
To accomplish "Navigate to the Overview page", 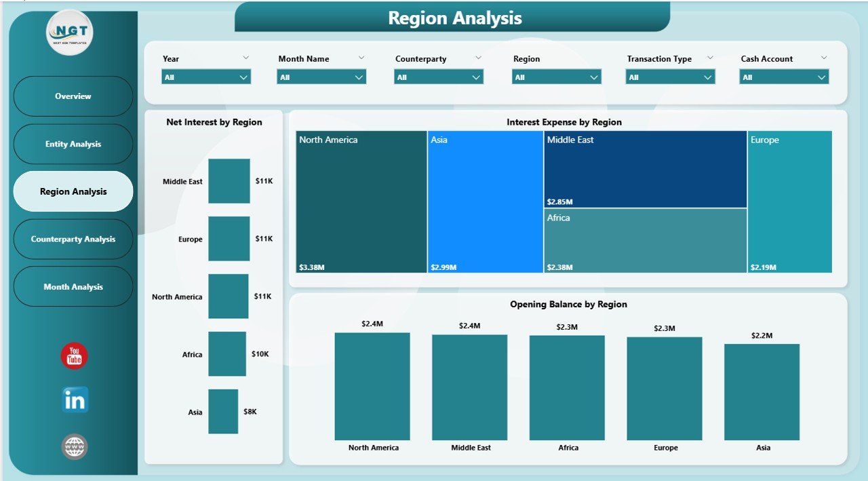I will pos(73,96).
